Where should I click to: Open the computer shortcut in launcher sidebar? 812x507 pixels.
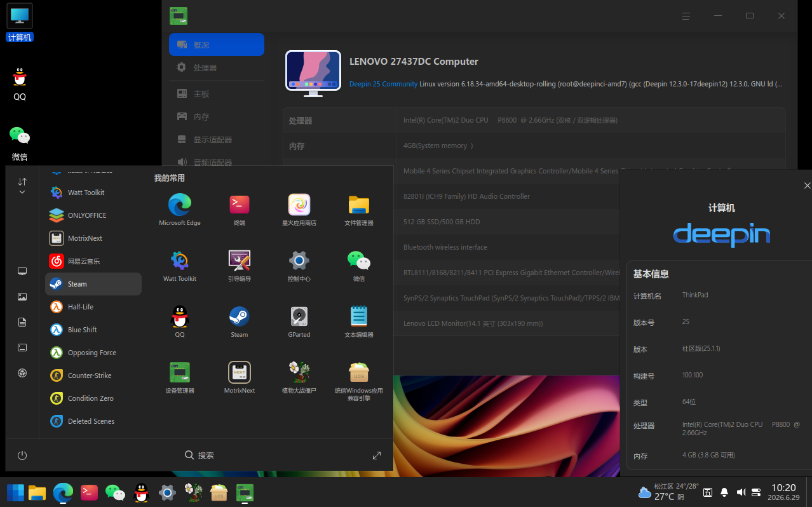tap(22, 271)
